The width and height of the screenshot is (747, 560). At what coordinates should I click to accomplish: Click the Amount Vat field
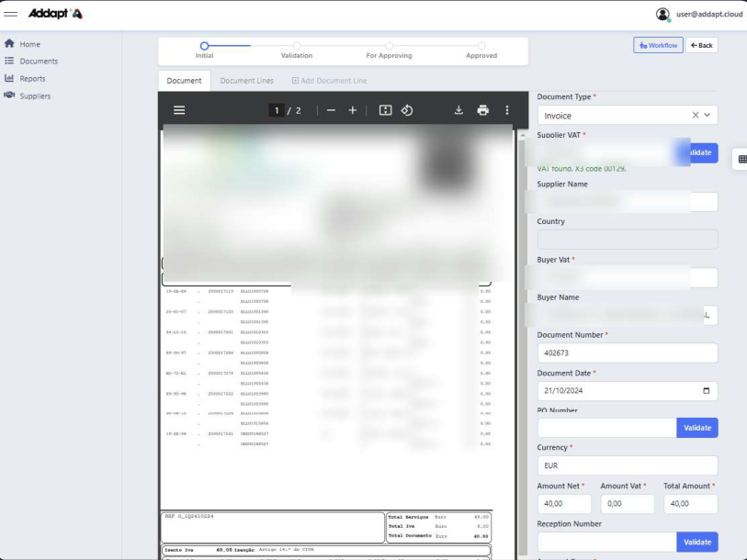click(x=628, y=503)
